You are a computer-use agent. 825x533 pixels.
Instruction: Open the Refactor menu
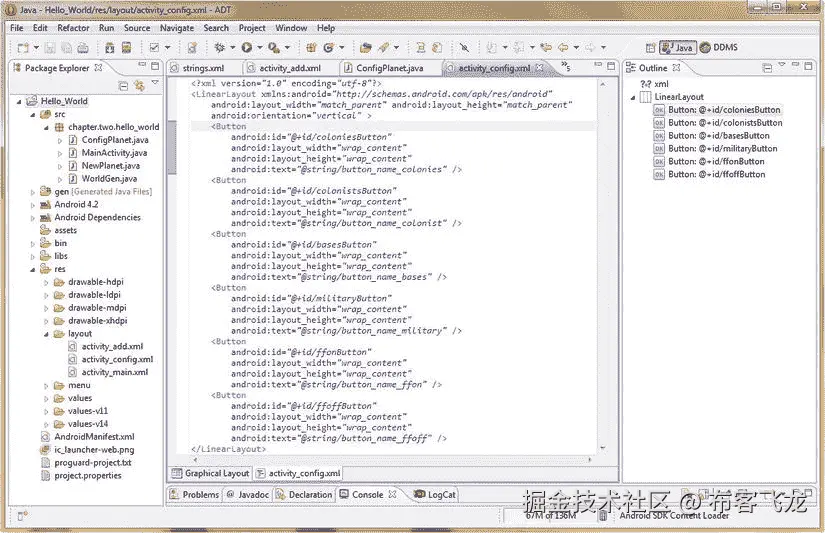pyautogui.click(x=73, y=28)
